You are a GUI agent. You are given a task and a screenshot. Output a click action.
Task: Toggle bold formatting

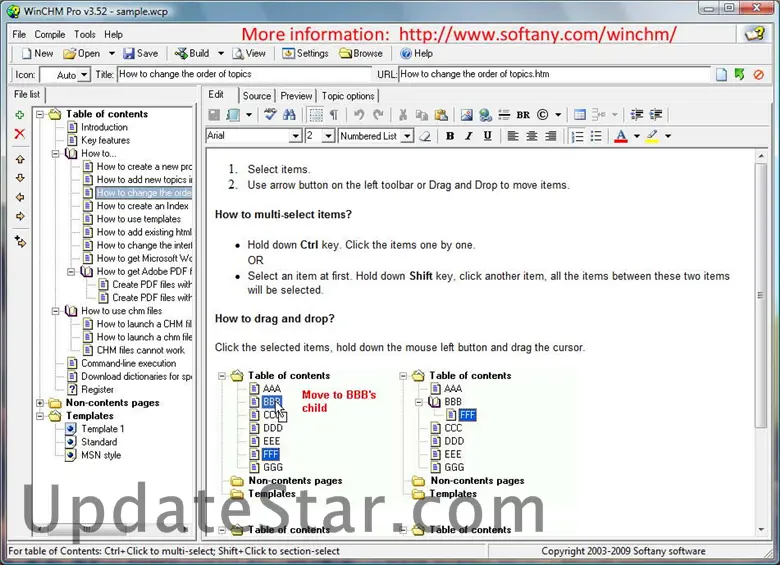(x=450, y=136)
